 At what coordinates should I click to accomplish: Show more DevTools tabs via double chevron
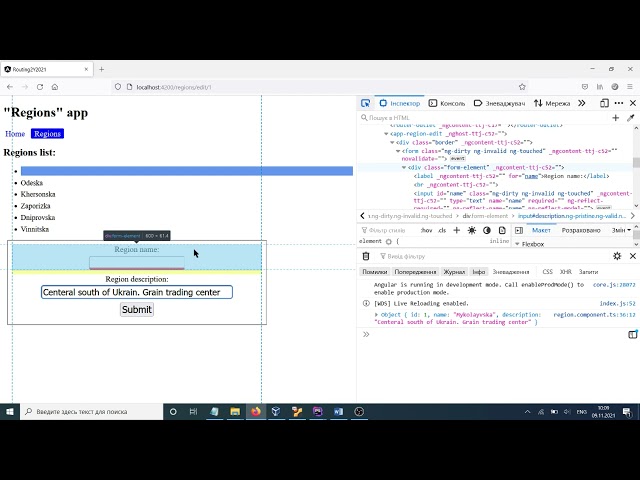(582, 103)
